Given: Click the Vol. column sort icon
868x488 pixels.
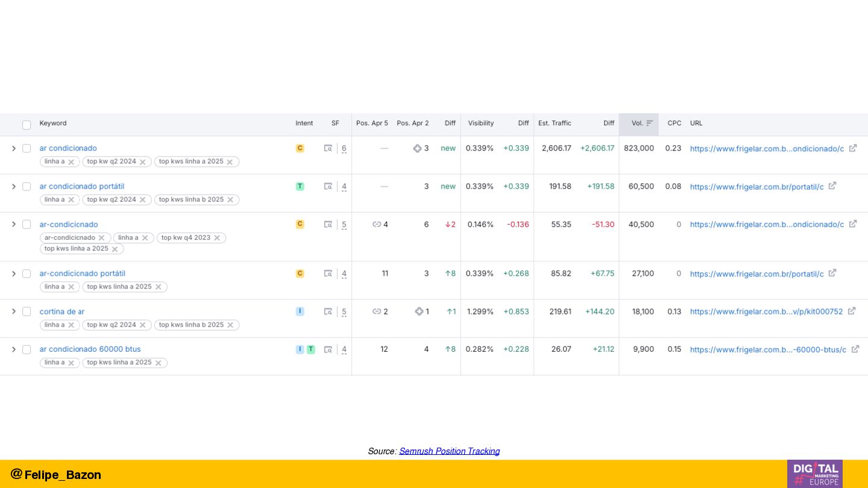Looking at the screenshot, I should click(x=649, y=124).
